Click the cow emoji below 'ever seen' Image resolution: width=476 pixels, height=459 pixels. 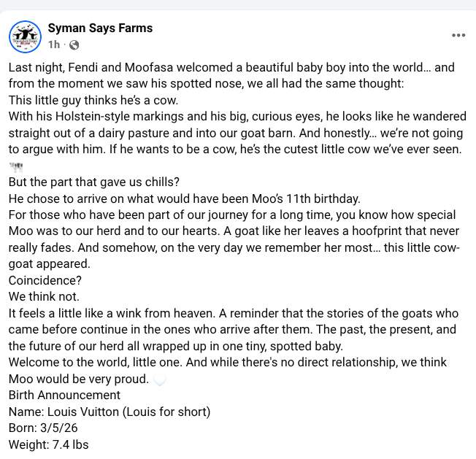coord(16,166)
